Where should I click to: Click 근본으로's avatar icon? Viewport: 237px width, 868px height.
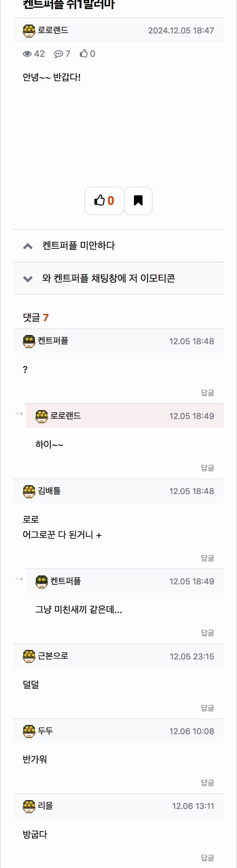(x=29, y=656)
